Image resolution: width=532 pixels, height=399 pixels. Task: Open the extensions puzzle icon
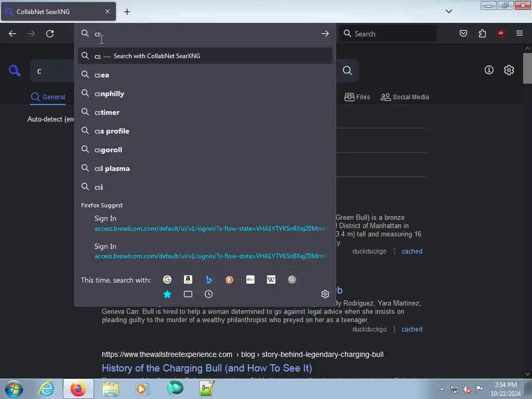point(482,33)
